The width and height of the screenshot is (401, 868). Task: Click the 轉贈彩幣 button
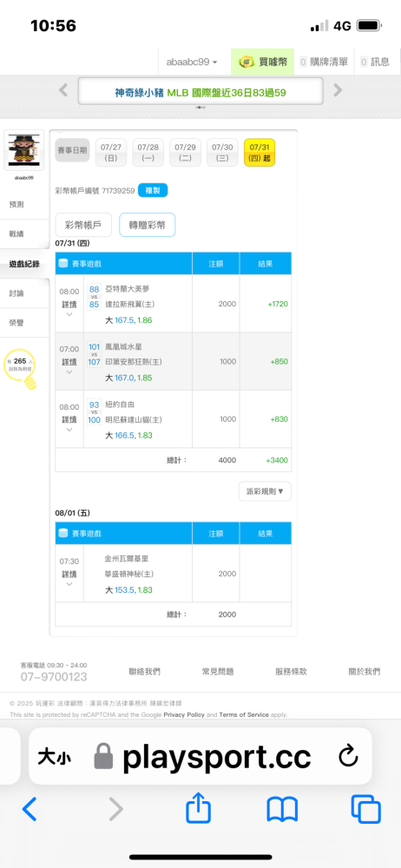pos(148,226)
